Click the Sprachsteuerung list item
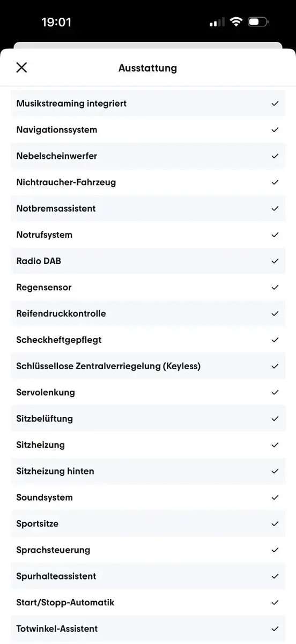Viewport: 296px width, 644px height. (x=148, y=550)
